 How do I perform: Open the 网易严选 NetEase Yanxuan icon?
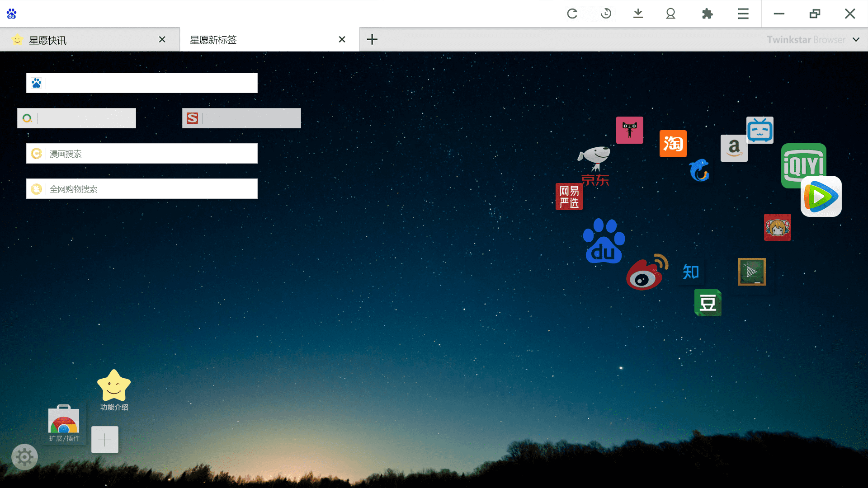[569, 197]
